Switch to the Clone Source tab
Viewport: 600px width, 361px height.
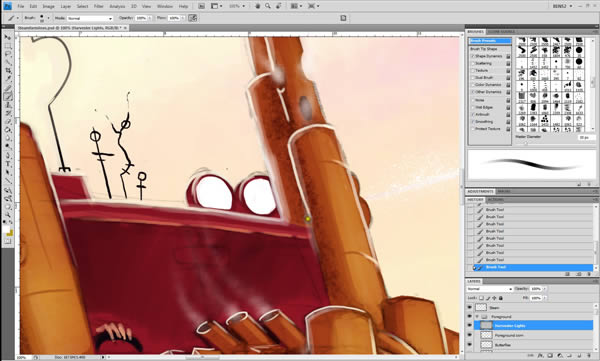[501, 32]
